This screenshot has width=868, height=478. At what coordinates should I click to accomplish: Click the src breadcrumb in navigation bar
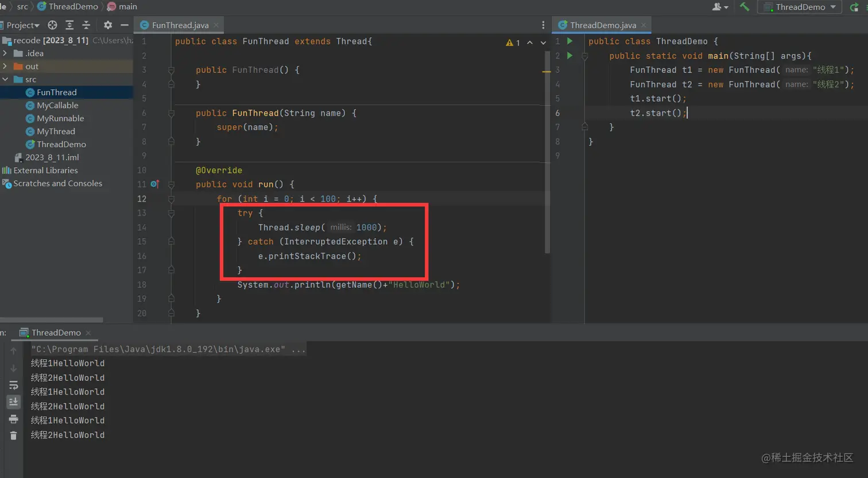22,7
